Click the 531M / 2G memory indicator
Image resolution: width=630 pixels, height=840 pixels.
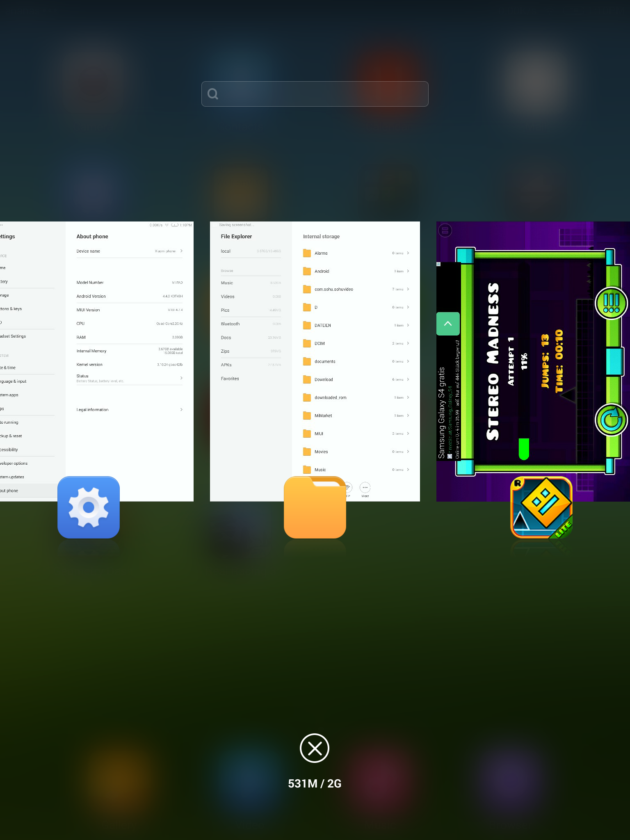(315, 783)
